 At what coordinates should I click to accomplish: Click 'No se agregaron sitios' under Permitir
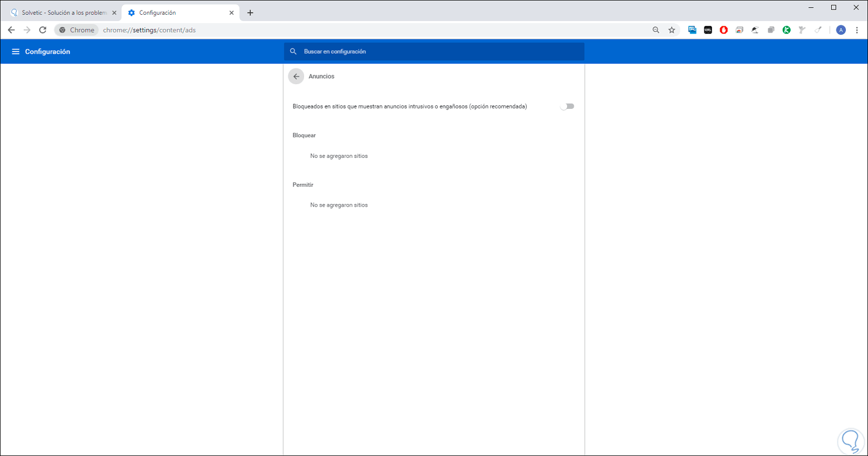339,205
